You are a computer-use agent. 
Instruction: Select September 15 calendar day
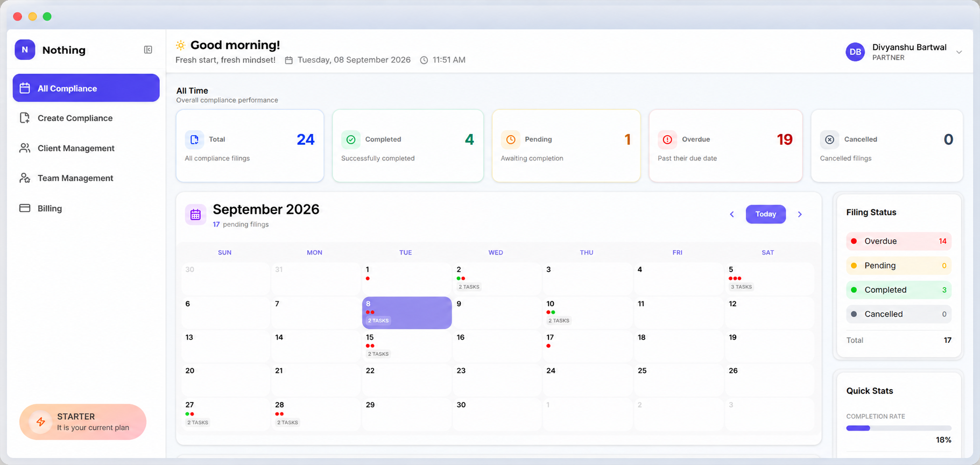407,346
